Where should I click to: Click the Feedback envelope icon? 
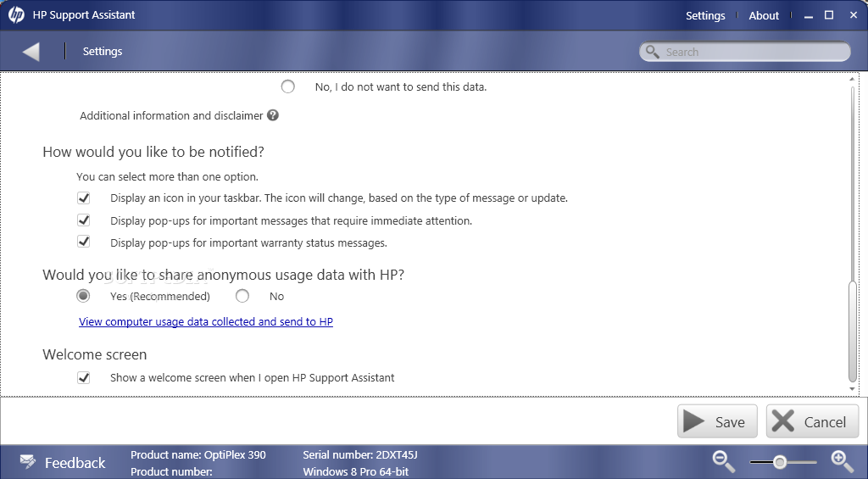point(28,460)
